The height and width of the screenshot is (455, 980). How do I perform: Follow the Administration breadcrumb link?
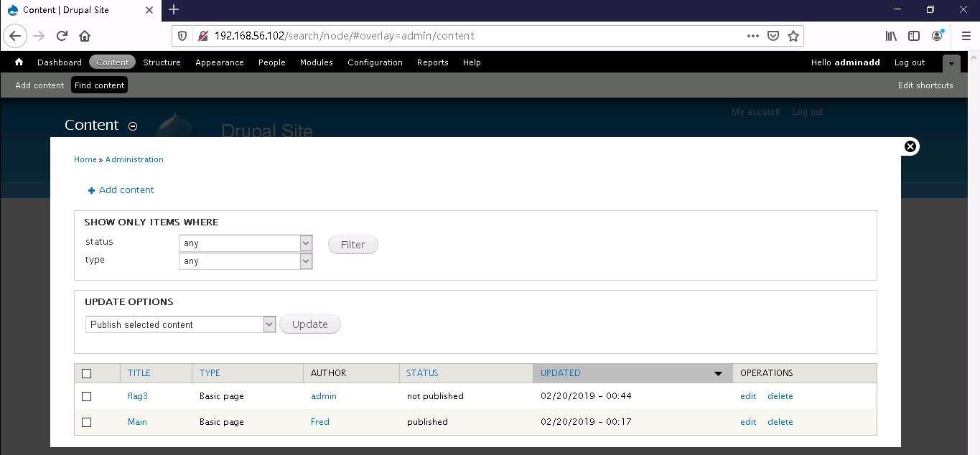pos(134,159)
